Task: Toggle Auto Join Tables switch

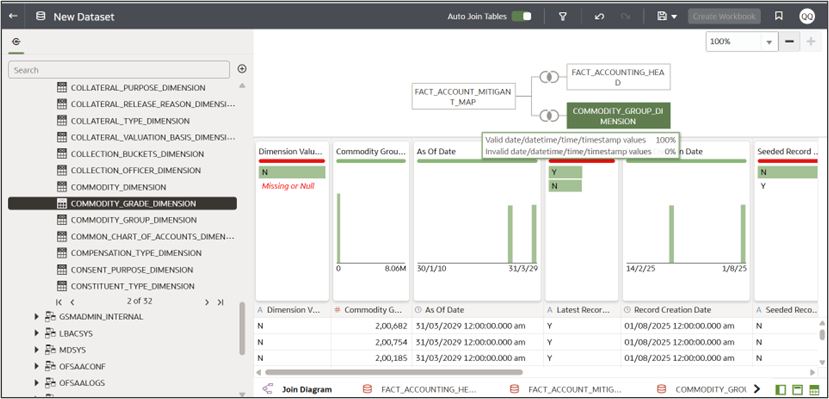Action: pos(521,16)
